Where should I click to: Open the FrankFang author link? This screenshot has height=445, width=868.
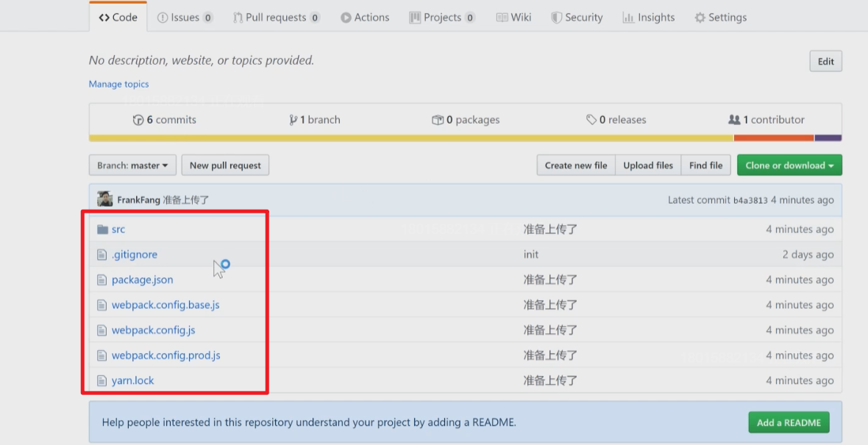point(138,200)
